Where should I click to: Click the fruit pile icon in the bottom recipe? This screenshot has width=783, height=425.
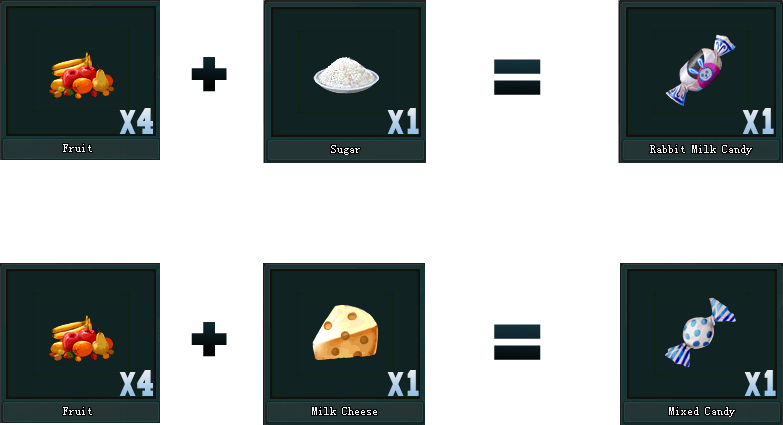81,338
